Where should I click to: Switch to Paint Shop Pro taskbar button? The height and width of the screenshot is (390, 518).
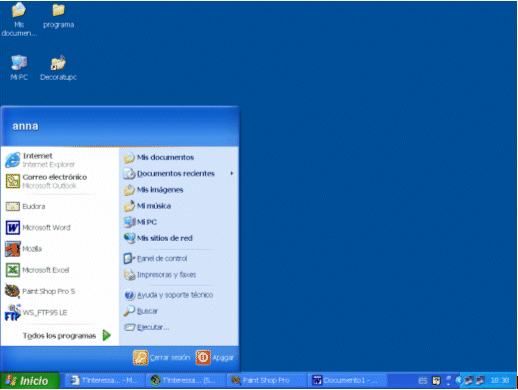[266, 380]
